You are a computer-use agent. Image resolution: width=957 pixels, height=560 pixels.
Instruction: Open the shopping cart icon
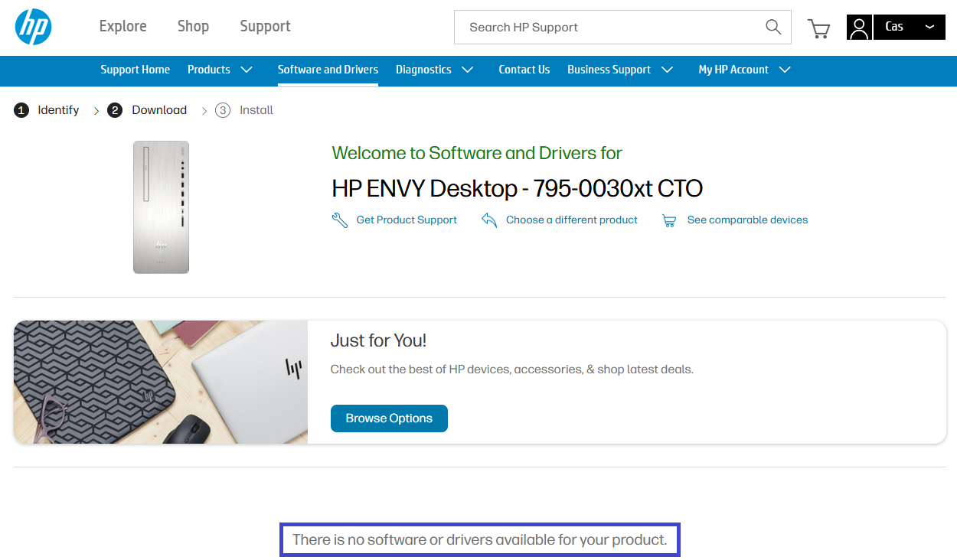click(x=818, y=28)
